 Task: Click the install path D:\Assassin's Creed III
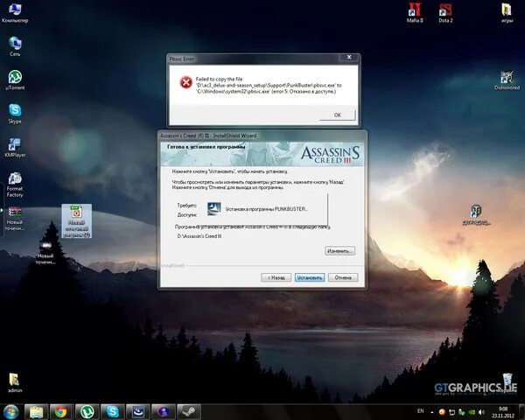click(x=199, y=236)
